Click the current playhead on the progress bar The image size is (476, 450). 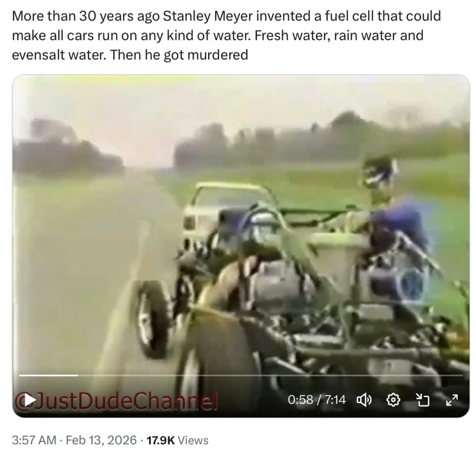click(x=78, y=376)
